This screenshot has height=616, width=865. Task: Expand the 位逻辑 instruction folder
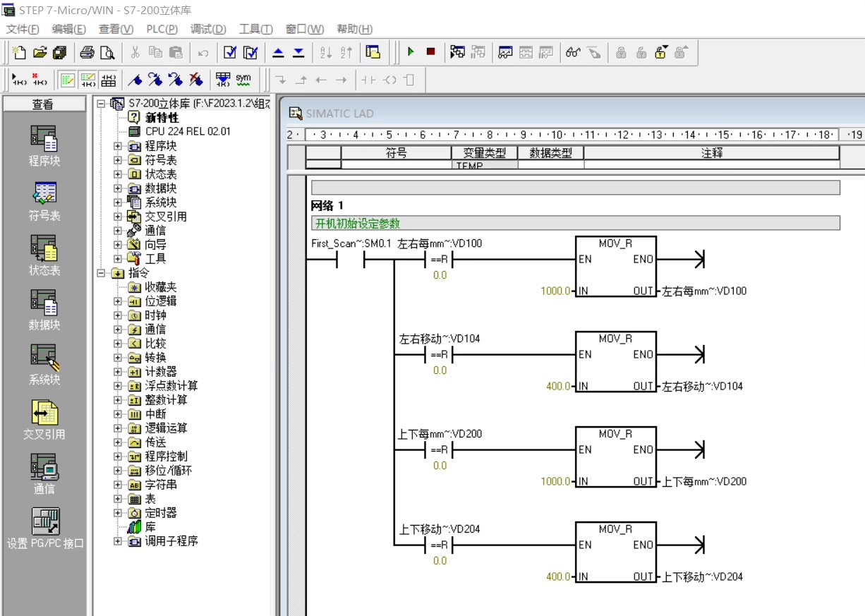click(118, 301)
